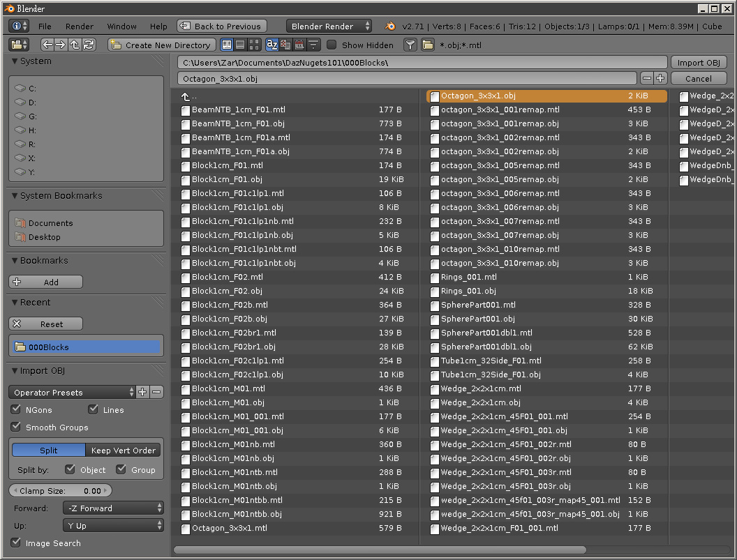Toggle Smooth Groups checkbox
This screenshot has width=737, height=560.
[16, 427]
